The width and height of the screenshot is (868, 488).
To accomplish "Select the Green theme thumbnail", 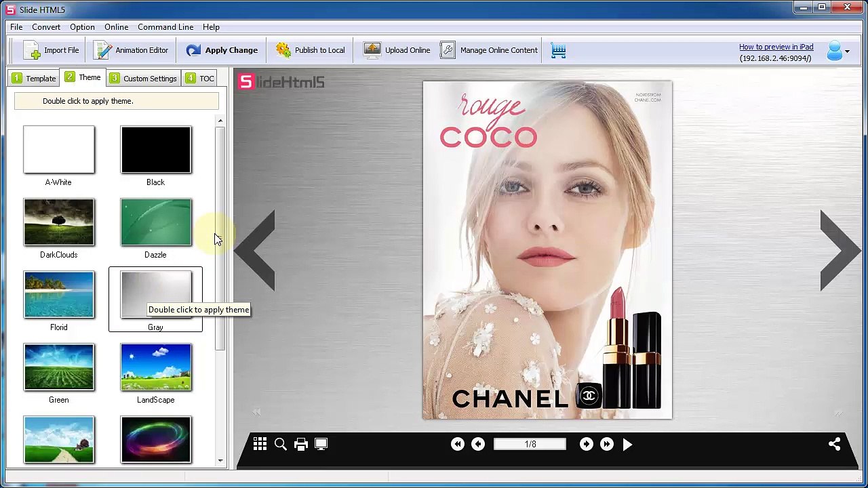I will 59,367.
